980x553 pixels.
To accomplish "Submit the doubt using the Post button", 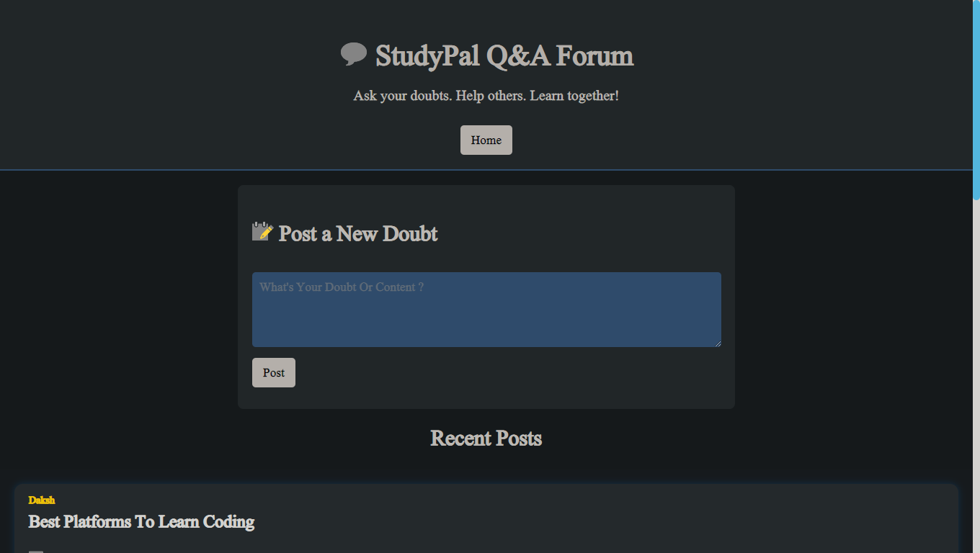I will [274, 372].
